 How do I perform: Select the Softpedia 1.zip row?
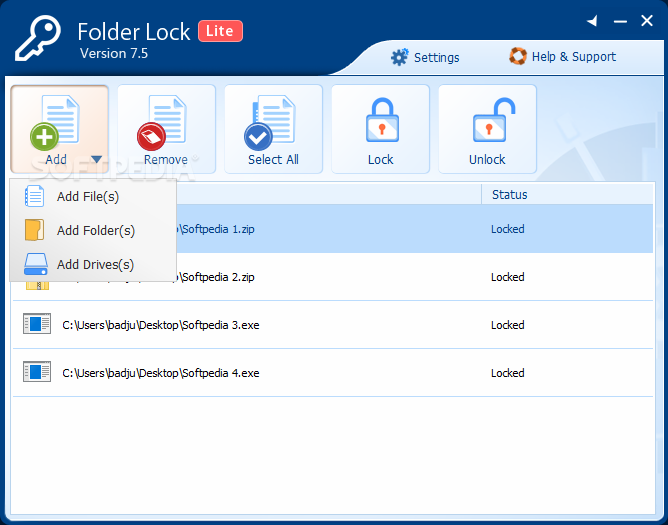333,229
